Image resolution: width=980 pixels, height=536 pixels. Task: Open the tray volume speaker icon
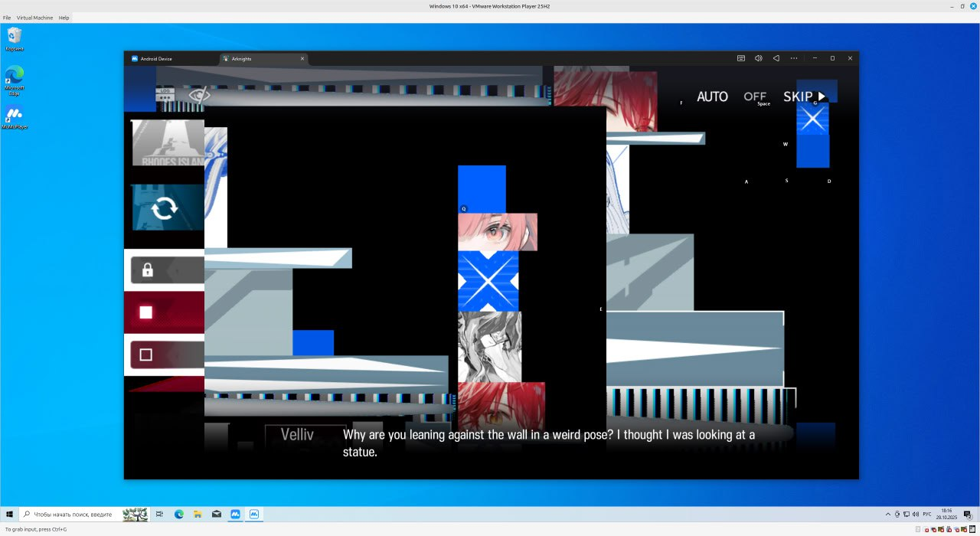tap(916, 514)
